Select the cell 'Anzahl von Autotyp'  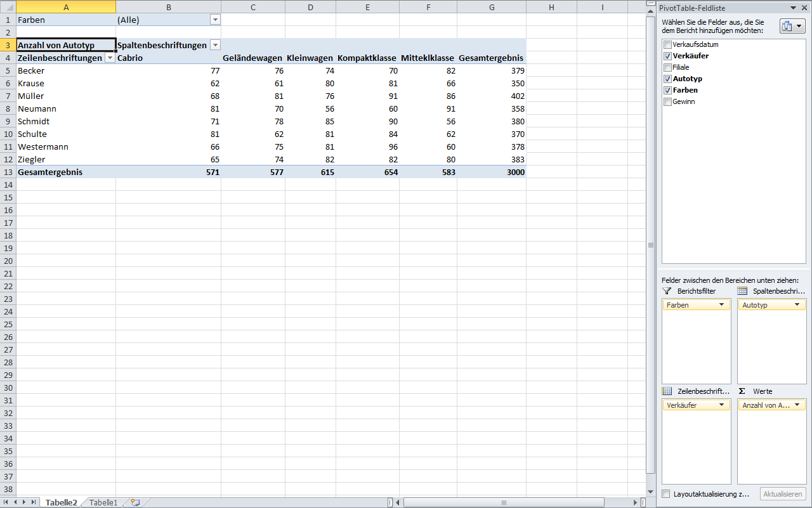click(66, 45)
